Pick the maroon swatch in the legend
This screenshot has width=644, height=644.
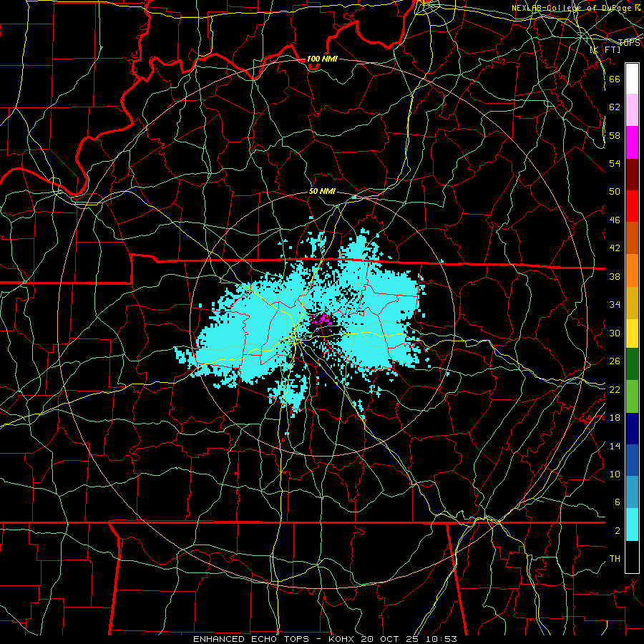(x=632, y=175)
